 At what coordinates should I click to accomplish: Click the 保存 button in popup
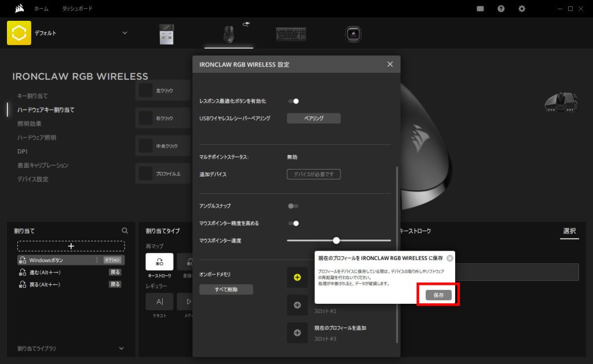[438, 295]
